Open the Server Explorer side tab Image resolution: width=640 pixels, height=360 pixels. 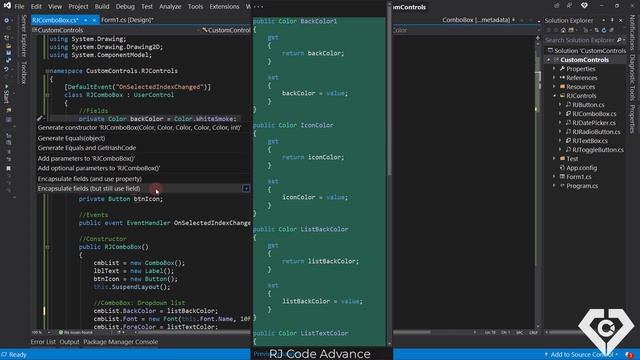(24, 36)
